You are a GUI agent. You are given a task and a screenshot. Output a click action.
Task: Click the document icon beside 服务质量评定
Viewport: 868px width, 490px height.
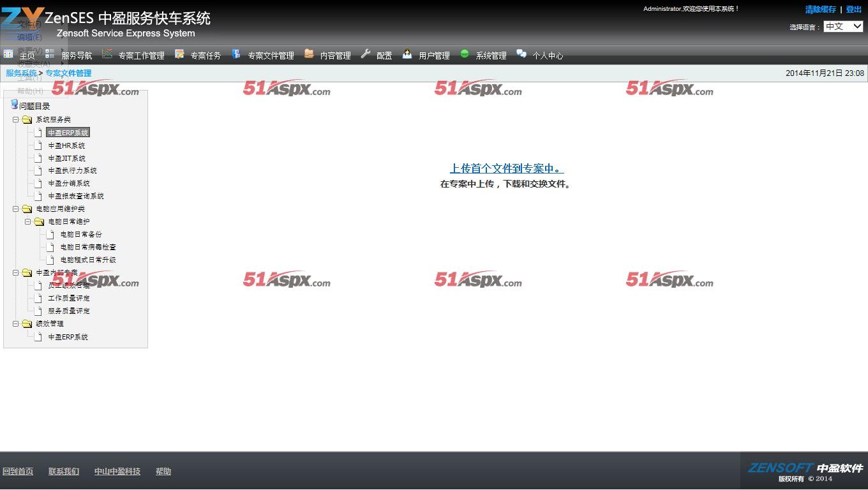pyautogui.click(x=38, y=311)
